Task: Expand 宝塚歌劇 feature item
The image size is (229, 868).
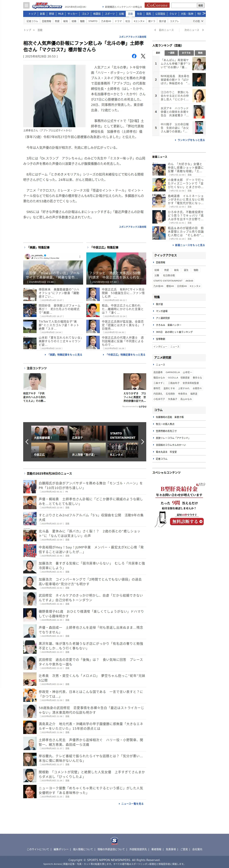Action: point(179,339)
